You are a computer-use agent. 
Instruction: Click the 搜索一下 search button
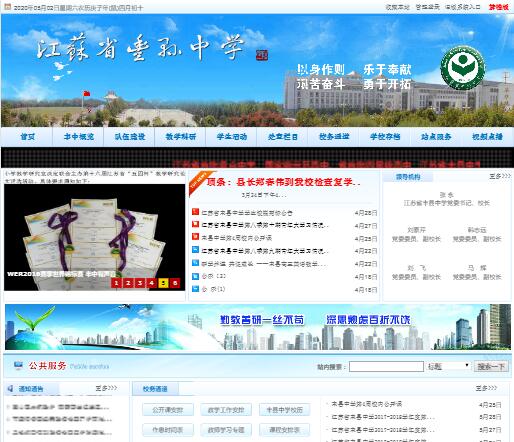point(491,367)
